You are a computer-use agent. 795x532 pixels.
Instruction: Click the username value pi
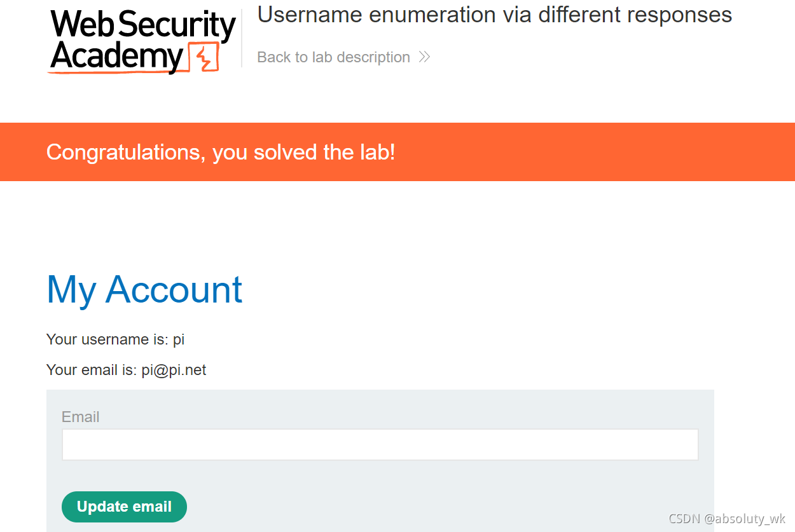pos(179,340)
